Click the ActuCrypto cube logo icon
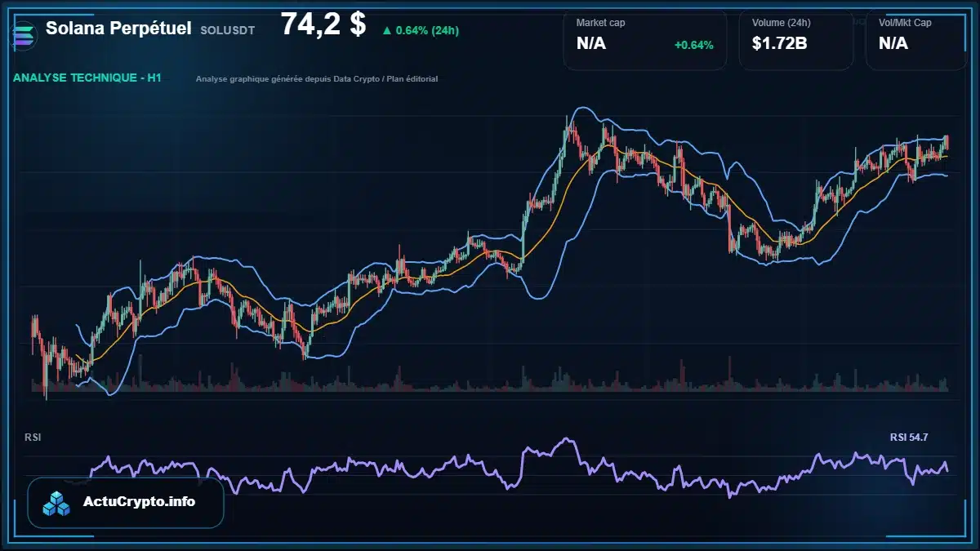Viewport: 980px width, 551px height. [57, 503]
